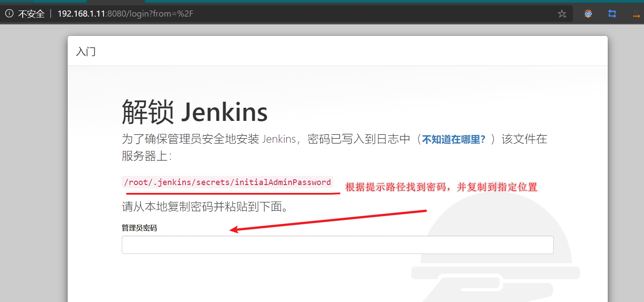The image size is (644, 302).
Task: Click the red underline beneath the file path
Action: (x=233, y=193)
